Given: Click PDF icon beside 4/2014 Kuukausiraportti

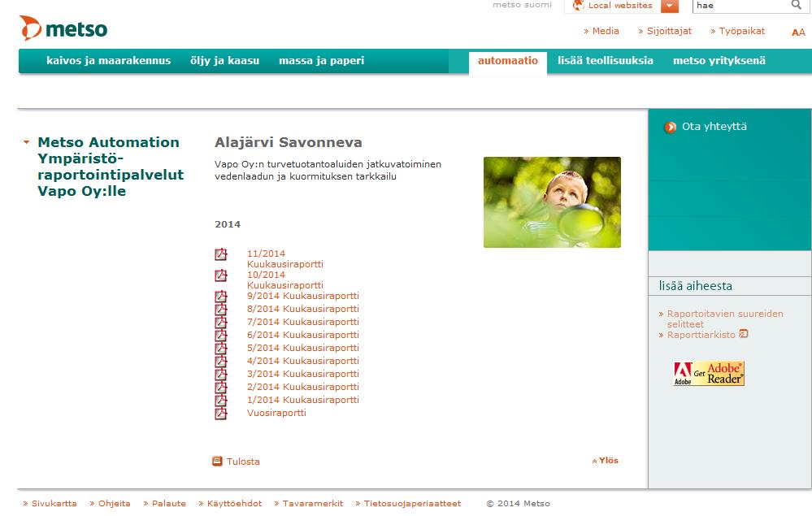Looking at the screenshot, I should (x=221, y=362).
